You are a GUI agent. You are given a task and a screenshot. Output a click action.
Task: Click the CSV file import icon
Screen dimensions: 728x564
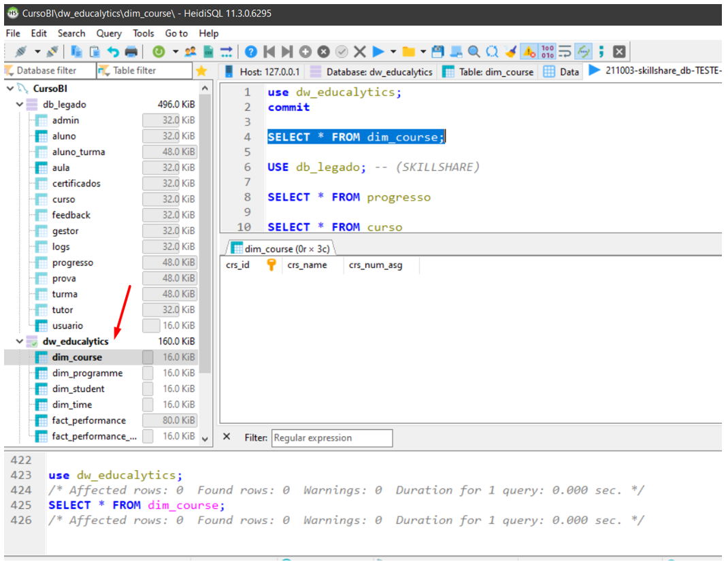208,52
